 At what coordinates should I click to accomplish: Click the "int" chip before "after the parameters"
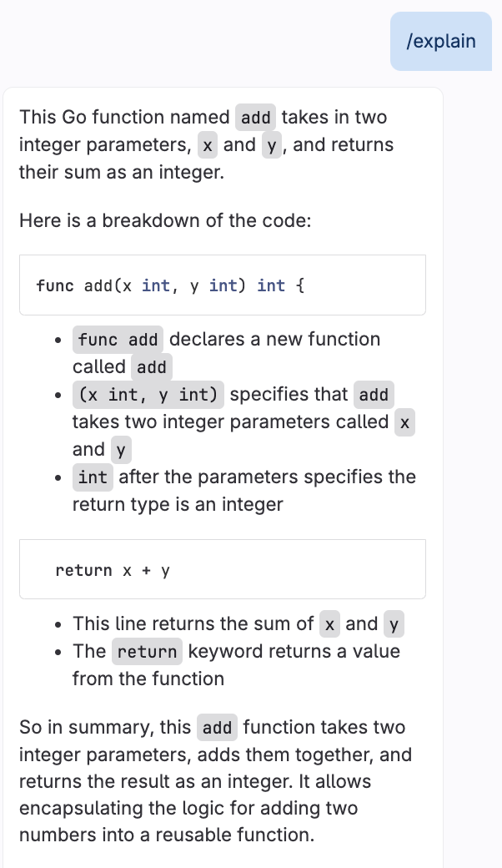coord(93,477)
